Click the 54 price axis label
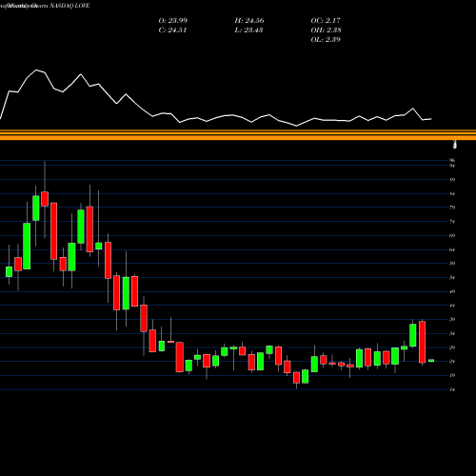The image size is (476, 476). [452, 278]
